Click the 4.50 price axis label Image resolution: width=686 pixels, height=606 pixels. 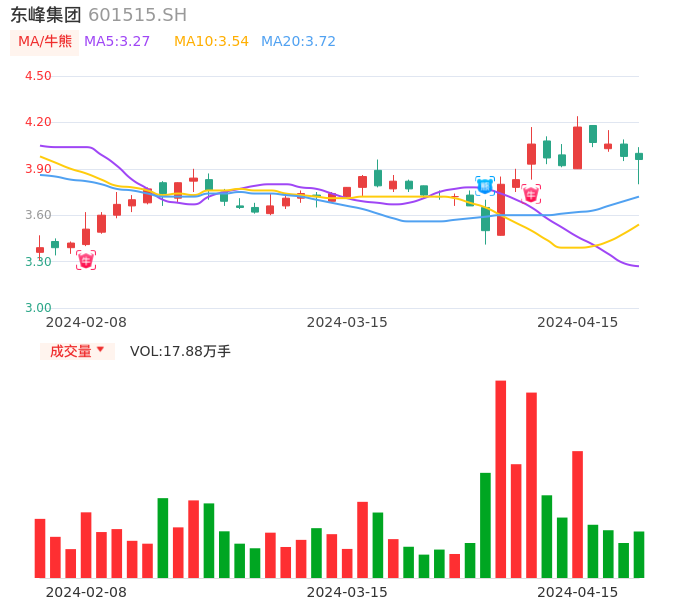38,76
